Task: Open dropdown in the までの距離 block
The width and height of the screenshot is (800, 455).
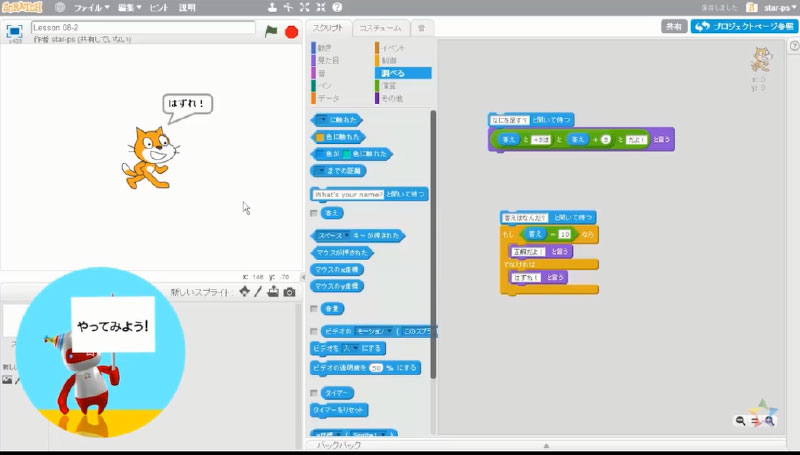Action: pyautogui.click(x=320, y=171)
